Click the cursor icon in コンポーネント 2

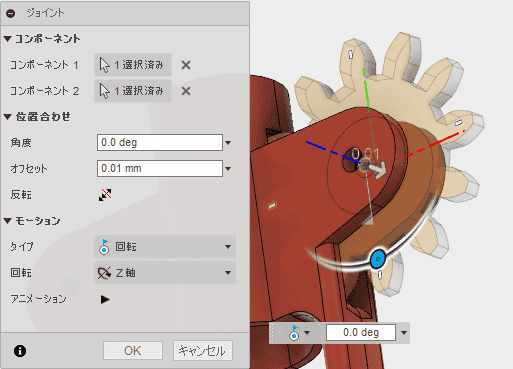(104, 91)
